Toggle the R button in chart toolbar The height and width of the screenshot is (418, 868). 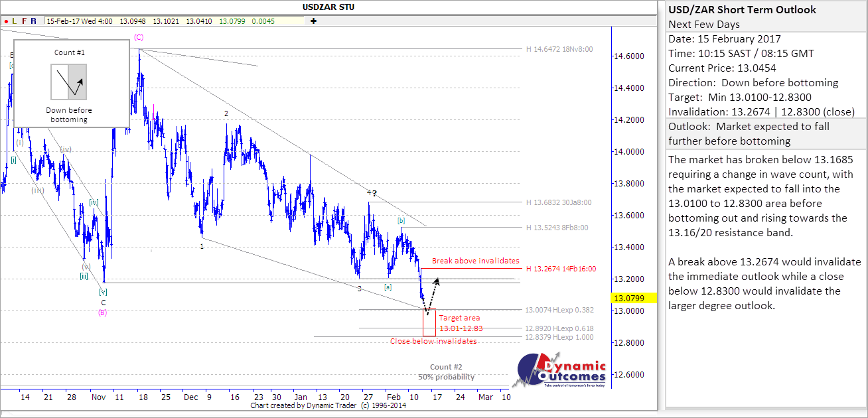[x=35, y=21]
